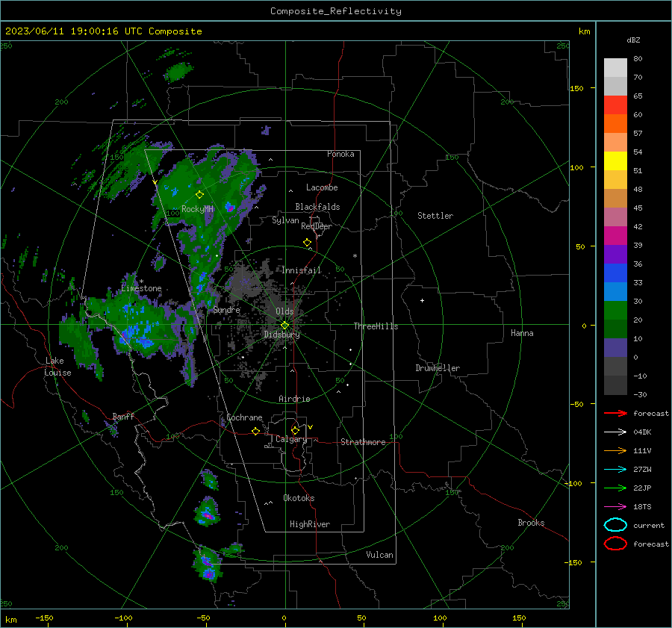Click the Ponoka town label
This screenshot has height=628, width=672.
(340, 154)
